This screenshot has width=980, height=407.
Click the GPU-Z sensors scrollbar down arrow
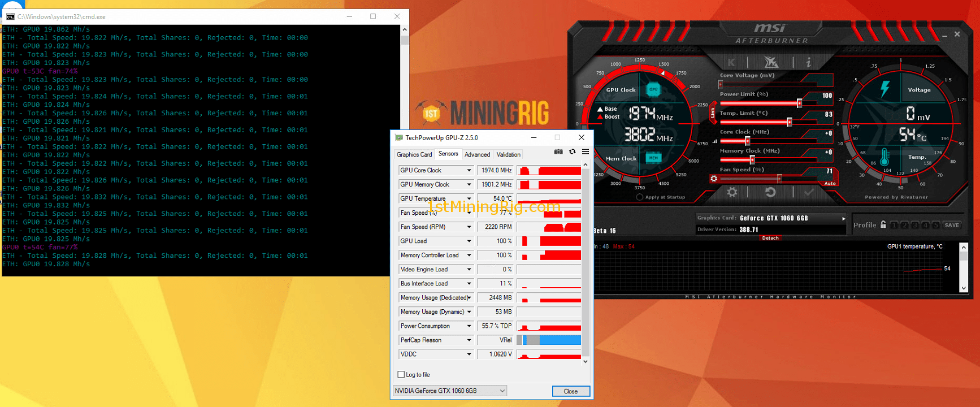(x=586, y=361)
